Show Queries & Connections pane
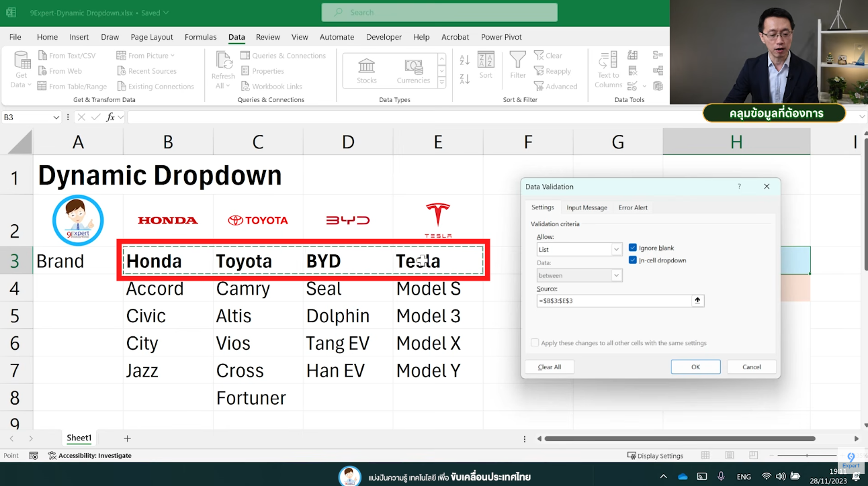 283,56
